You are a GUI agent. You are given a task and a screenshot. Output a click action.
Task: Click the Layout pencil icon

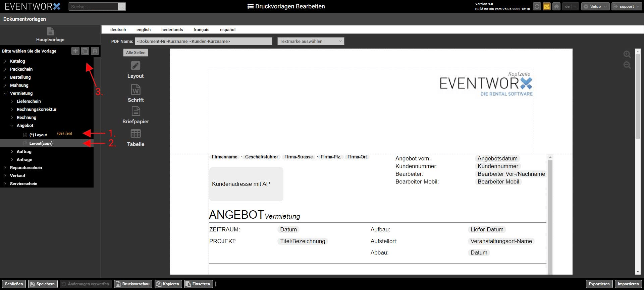coord(136,66)
